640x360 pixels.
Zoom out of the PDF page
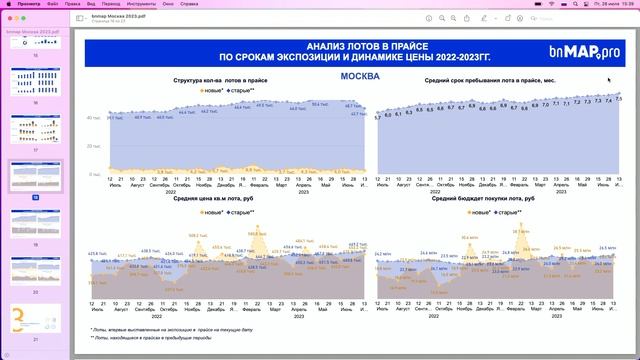coord(442,18)
